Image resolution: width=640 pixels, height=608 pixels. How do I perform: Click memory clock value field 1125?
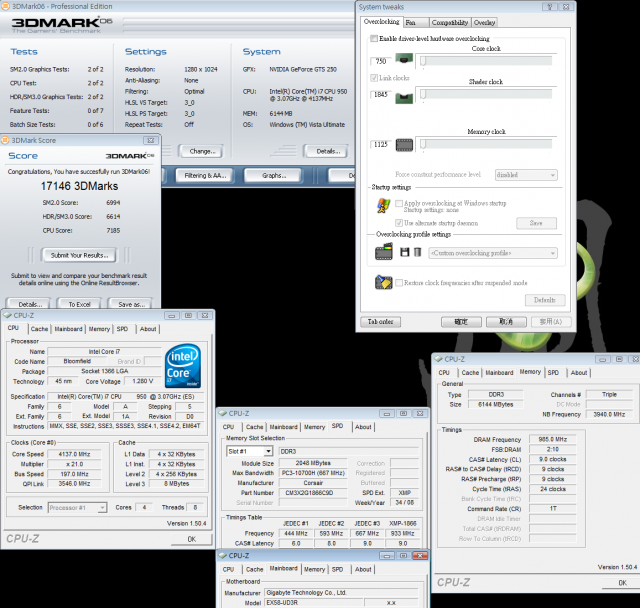pyautogui.click(x=381, y=144)
